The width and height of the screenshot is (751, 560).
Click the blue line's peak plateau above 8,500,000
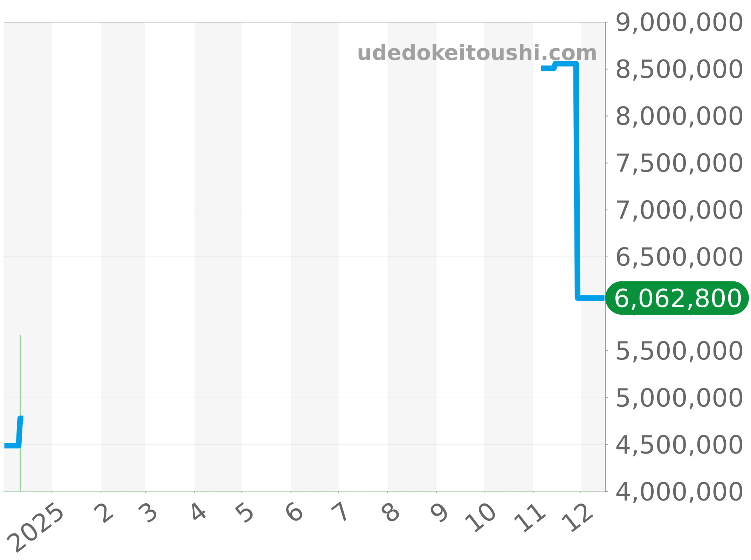point(566,64)
